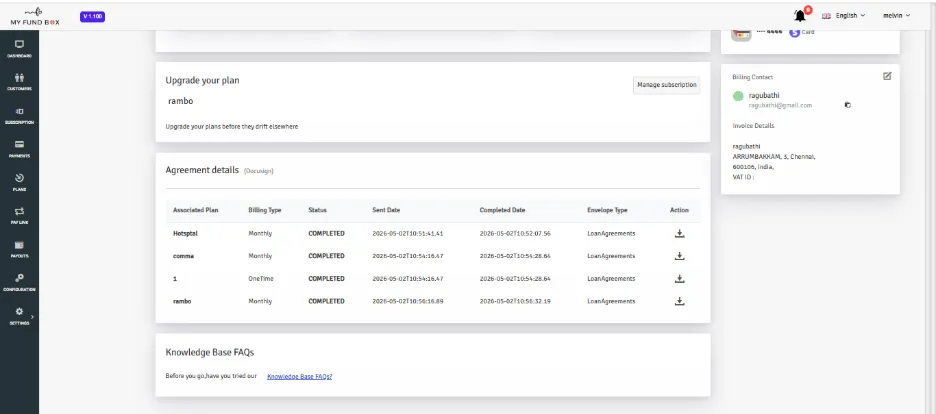Download the rambo agreement
Image resolution: width=936 pixels, height=414 pixels.
coord(679,301)
